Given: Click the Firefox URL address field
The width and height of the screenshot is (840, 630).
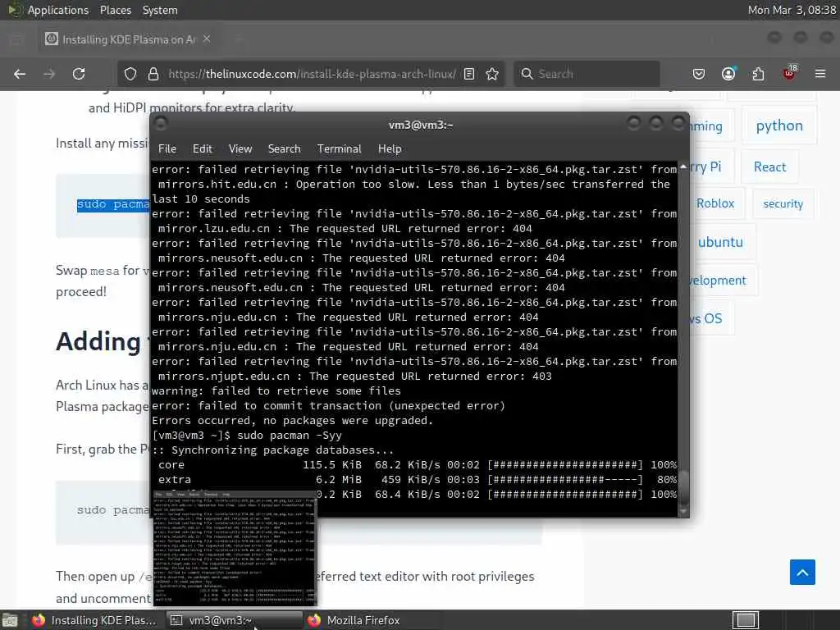Looking at the screenshot, I should [312, 74].
